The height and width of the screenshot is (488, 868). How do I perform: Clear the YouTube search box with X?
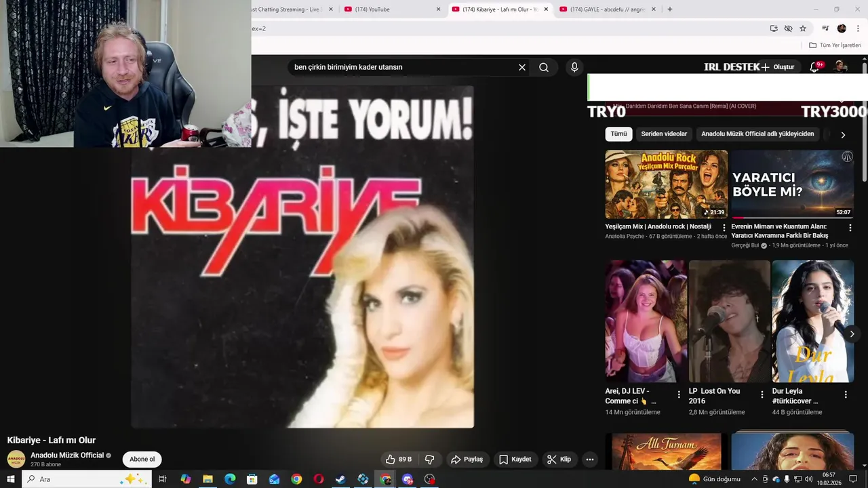(x=522, y=67)
